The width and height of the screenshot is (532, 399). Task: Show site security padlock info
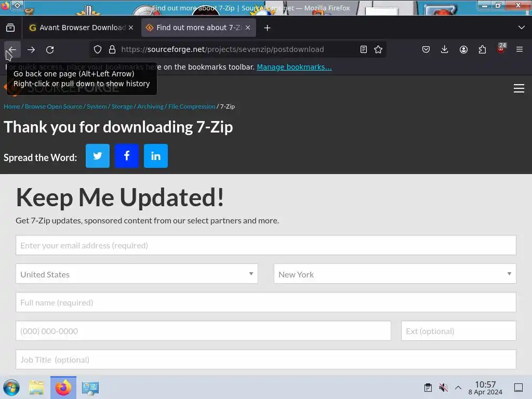112,49
